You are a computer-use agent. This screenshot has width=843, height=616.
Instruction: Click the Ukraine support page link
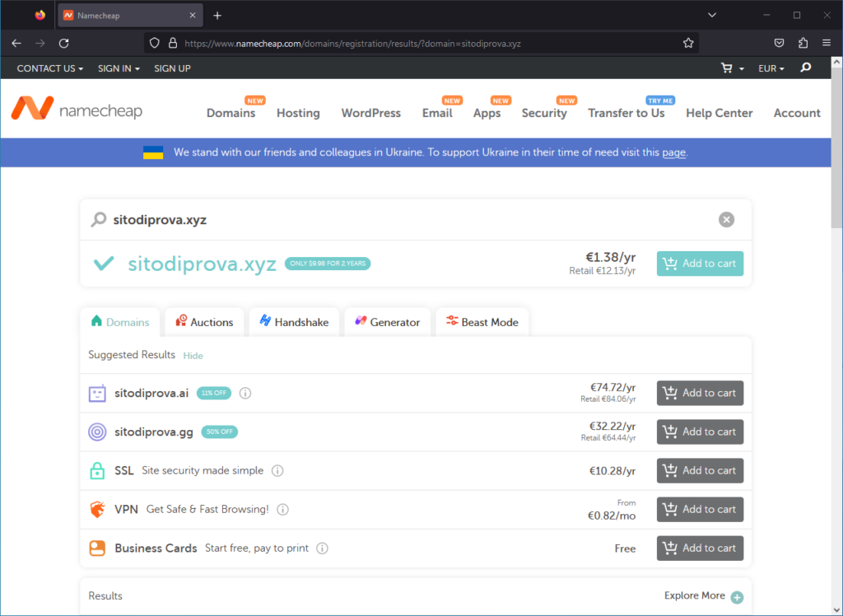click(673, 152)
